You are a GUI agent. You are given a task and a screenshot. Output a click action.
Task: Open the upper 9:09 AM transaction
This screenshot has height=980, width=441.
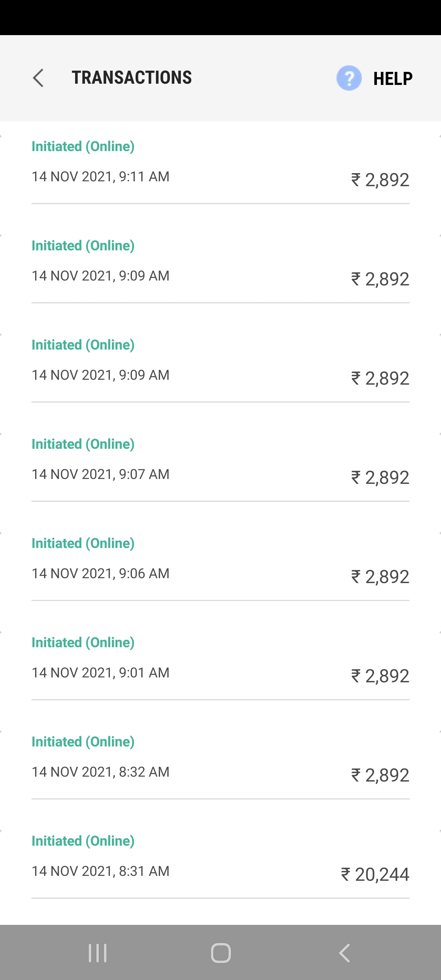[220, 263]
